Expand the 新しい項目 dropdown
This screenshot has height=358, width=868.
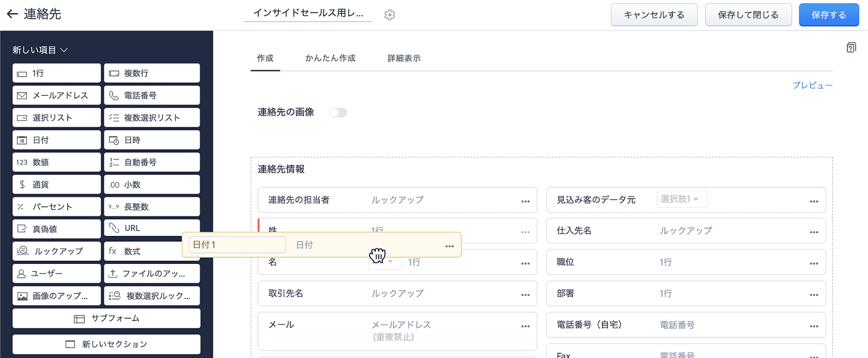point(40,50)
